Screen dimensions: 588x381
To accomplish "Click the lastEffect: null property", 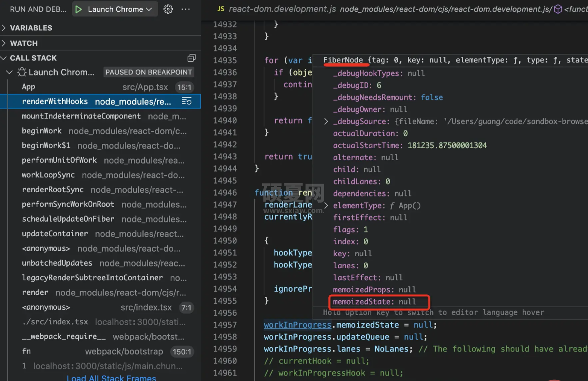I will click(x=368, y=278).
